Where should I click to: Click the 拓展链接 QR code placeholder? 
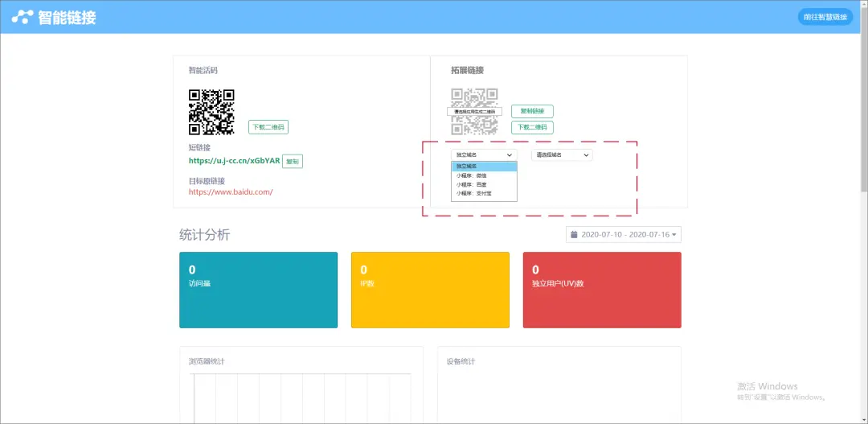[x=474, y=112]
